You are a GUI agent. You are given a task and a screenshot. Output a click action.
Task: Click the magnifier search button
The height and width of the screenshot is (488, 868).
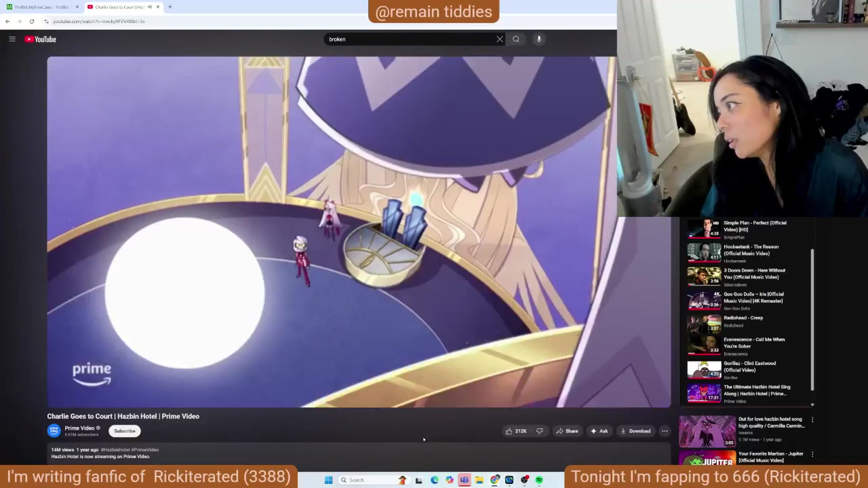tap(516, 39)
